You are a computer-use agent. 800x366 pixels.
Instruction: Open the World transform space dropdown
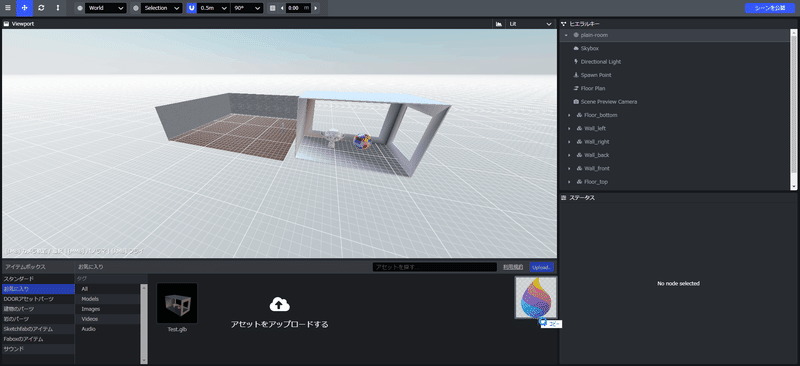click(106, 8)
